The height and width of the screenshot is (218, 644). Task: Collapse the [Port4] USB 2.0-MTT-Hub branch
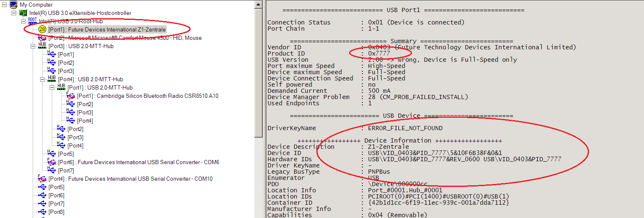(42, 79)
